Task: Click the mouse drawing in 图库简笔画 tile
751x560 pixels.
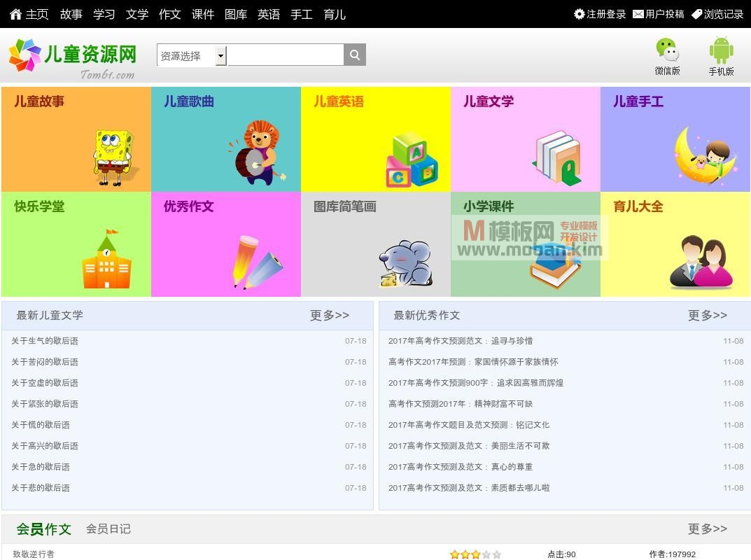Action: [x=407, y=263]
